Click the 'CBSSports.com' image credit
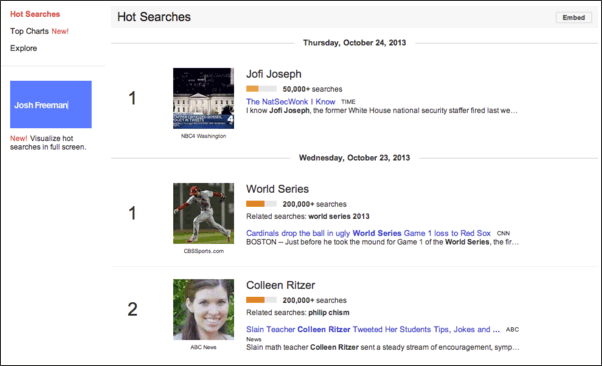This screenshot has width=603, height=366. [203, 251]
